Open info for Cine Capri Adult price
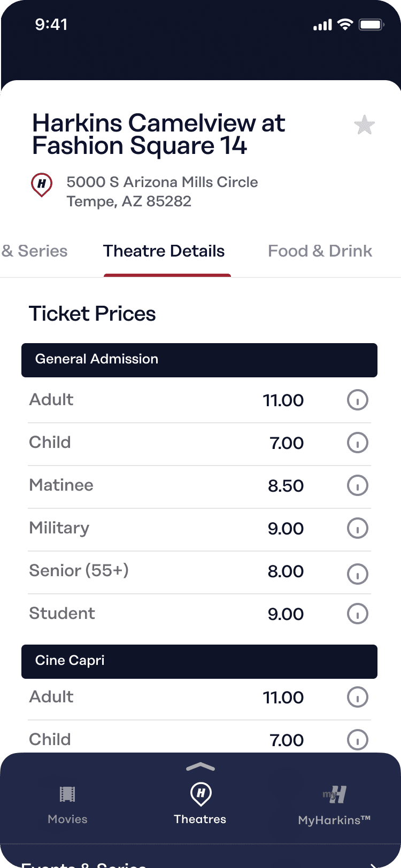The width and height of the screenshot is (401, 868). click(358, 697)
